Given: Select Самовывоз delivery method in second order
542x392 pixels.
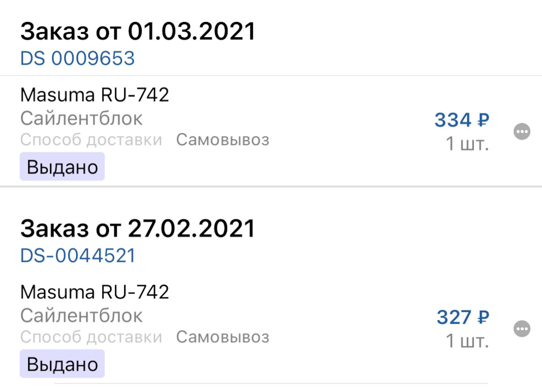Looking at the screenshot, I should pos(223,337).
